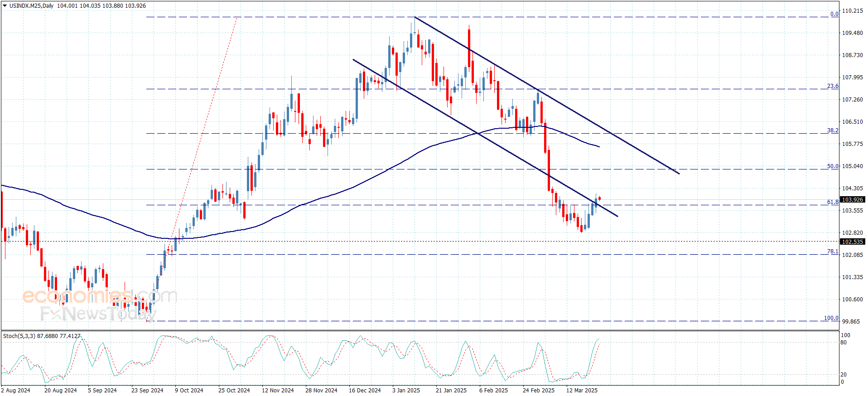Click the 25 Oct 2024 date label
Image resolution: width=868 pixels, height=396 pixels.
click(234, 391)
